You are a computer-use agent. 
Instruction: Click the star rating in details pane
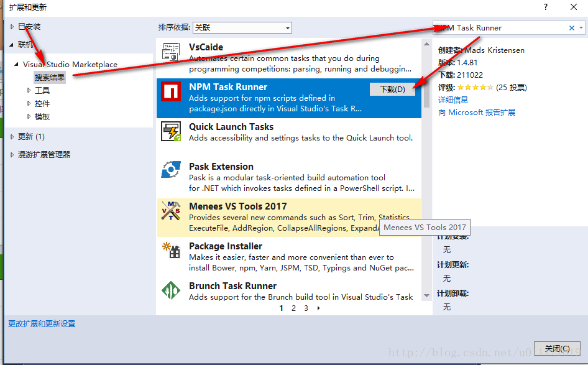click(x=475, y=88)
